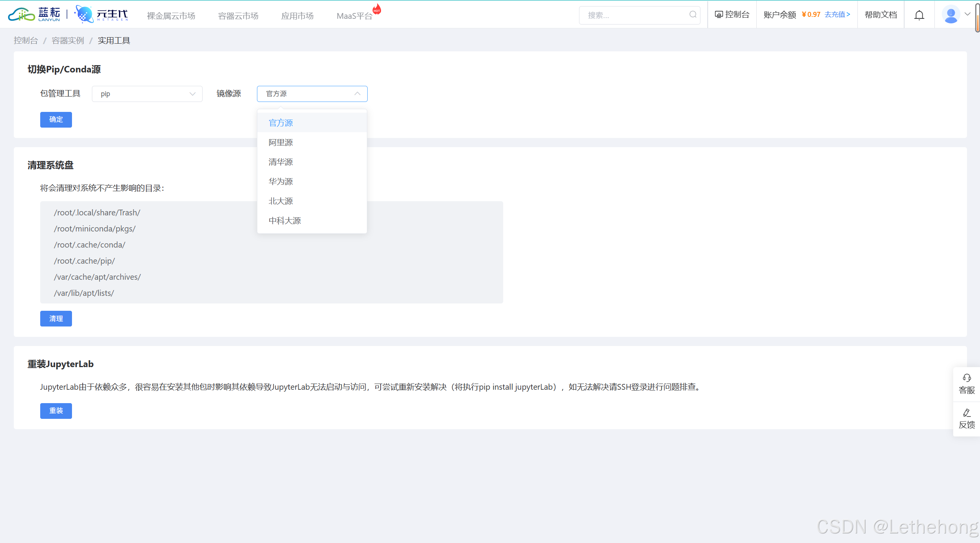Open the user avatar menu
This screenshot has width=980, height=543.
click(x=951, y=15)
